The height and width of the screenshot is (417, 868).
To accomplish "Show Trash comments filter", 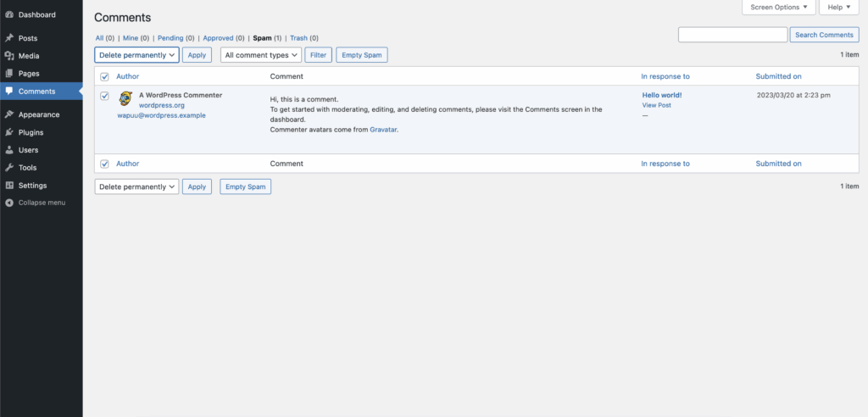I will point(299,38).
